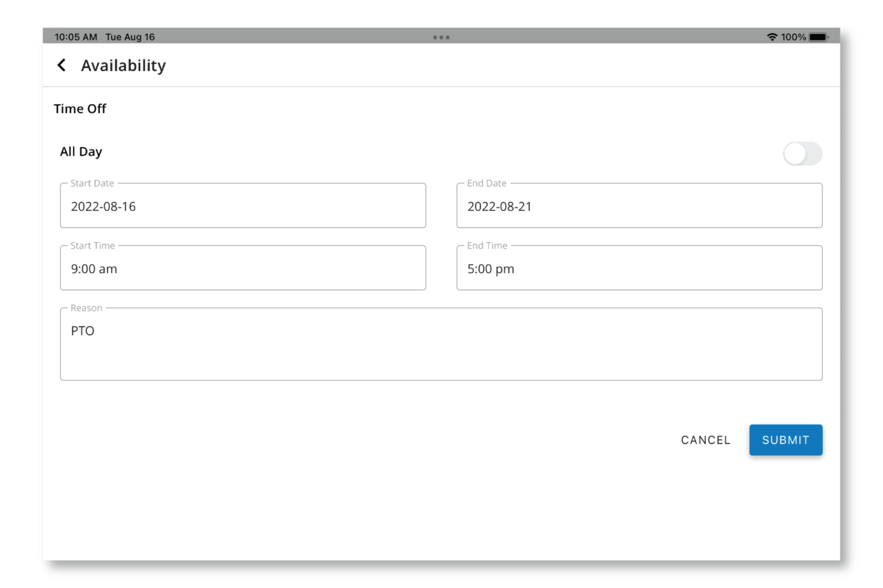Click the battery icon in status bar
The width and height of the screenshot is (883, 588).
(x=819, y=37)
